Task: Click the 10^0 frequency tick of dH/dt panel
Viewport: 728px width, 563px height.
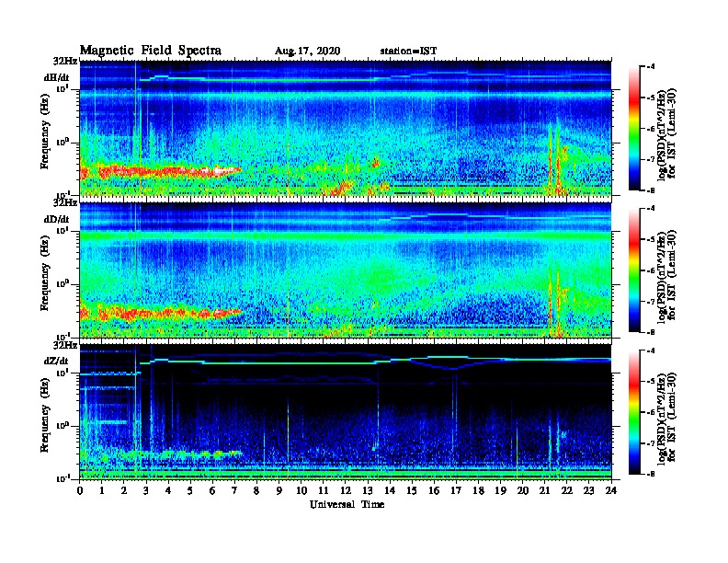Action: pos(63,142)
